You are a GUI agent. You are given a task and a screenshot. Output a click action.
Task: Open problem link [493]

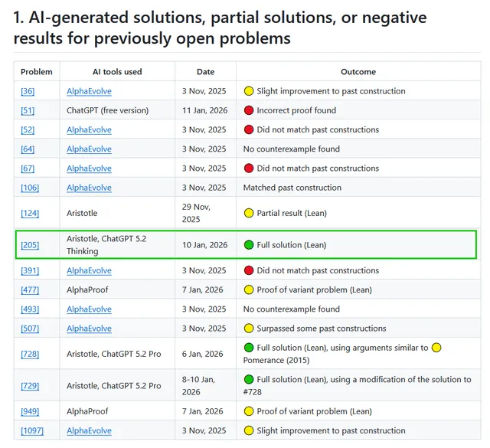(30, 309)
